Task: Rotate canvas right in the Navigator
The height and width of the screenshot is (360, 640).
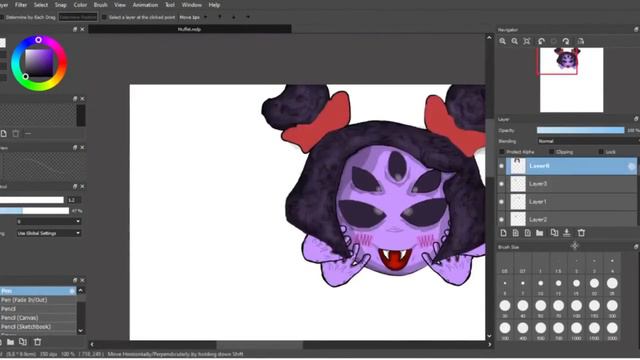Action: click(566, 41)
